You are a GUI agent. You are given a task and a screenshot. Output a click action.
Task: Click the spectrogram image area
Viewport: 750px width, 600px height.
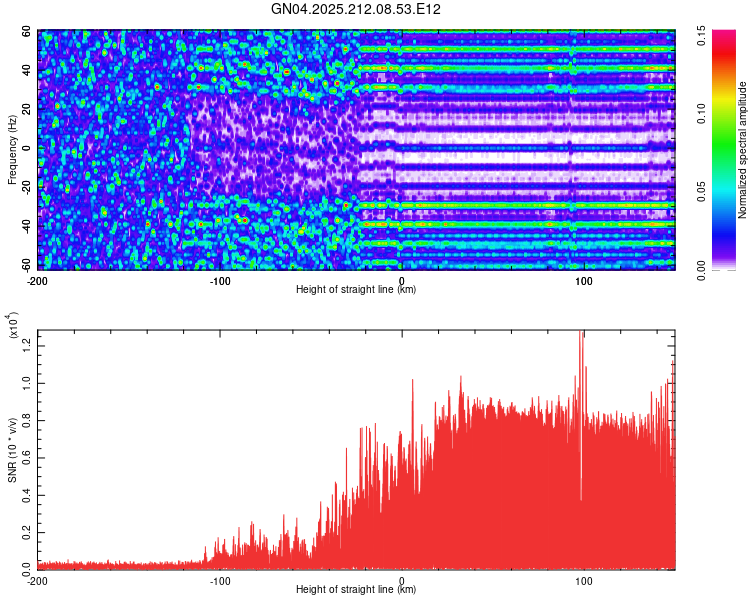[356, 150]
